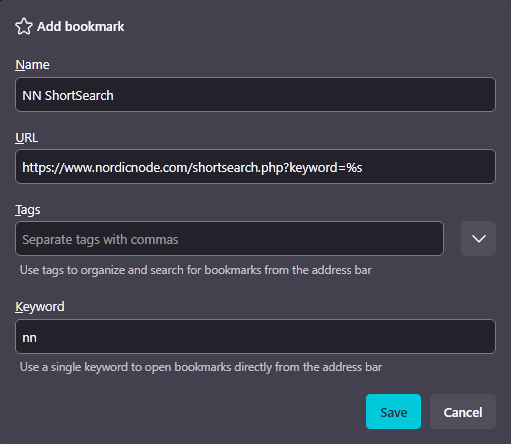Click into the Name field showing NN ShortSearch

pyautogui.click(x=255, y=95)
